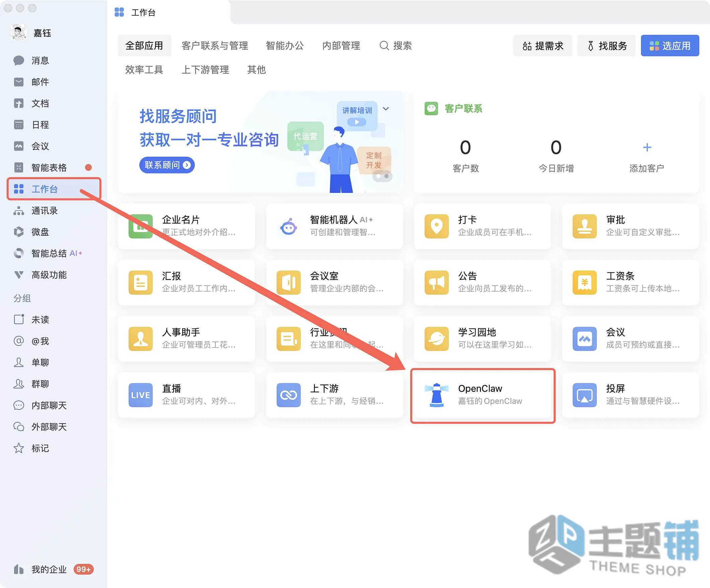Open the 外部聊天 external chat filter
The image size is (710, 588).
[40, 427]
